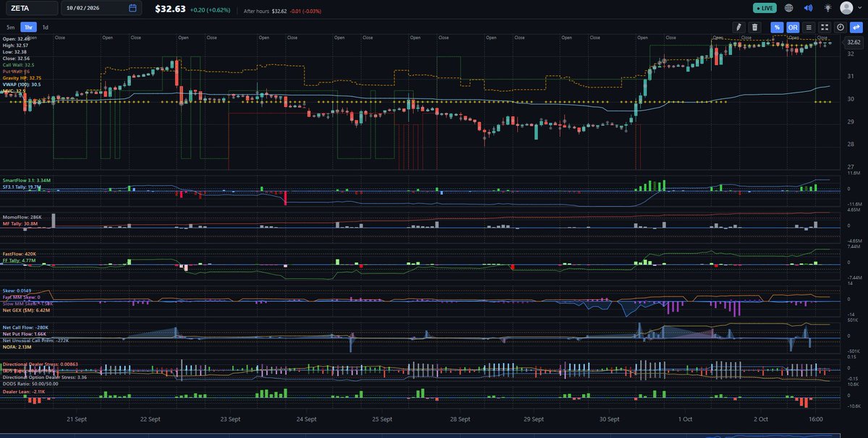Viewport: 868px width, 438px height.
Task: Open the globe icon in header
Action: click(788, 8)
